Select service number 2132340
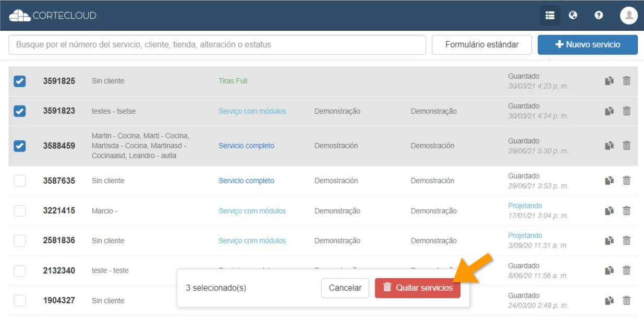 [59, 270]
